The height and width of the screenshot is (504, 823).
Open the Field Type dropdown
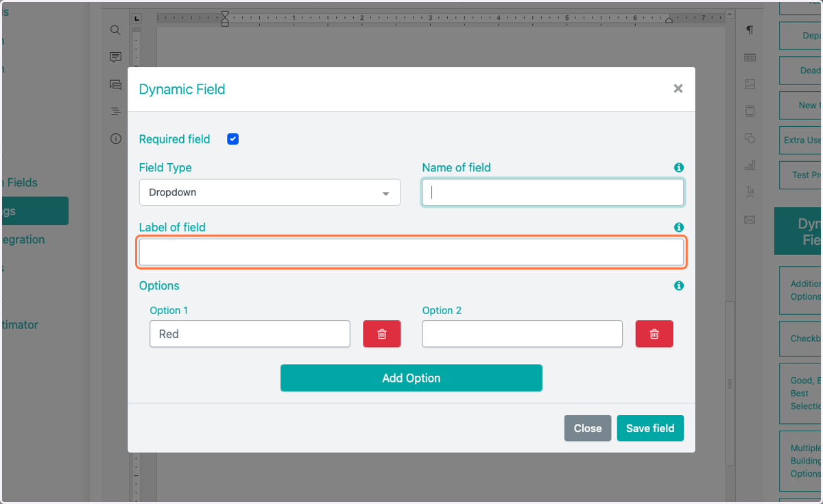click(270, 193)
